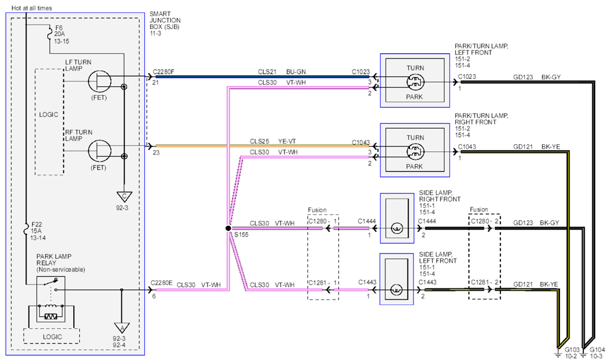Click the 'RF TURN LAMP' label
The width and height of the screenshot is (611, 364).
(79, 135)
